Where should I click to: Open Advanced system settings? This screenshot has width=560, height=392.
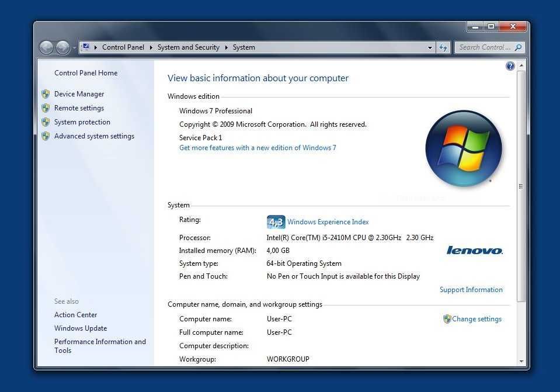point(94,136)
